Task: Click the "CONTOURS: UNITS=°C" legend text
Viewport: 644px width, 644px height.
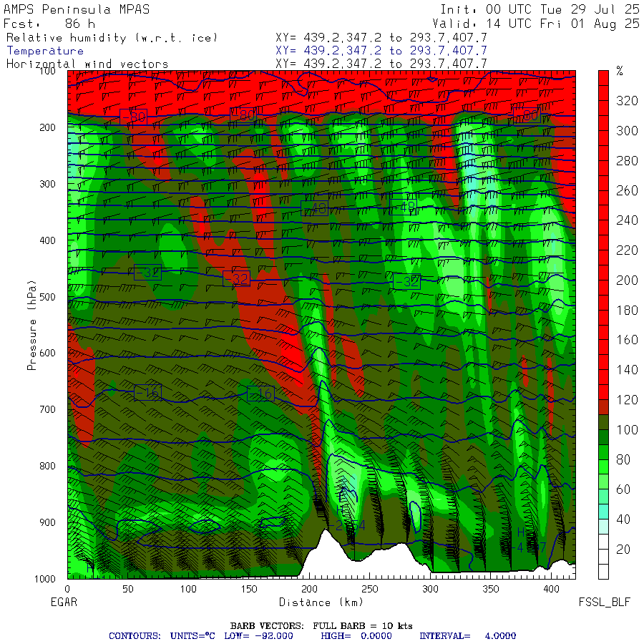Action: (x=162, y=636)
